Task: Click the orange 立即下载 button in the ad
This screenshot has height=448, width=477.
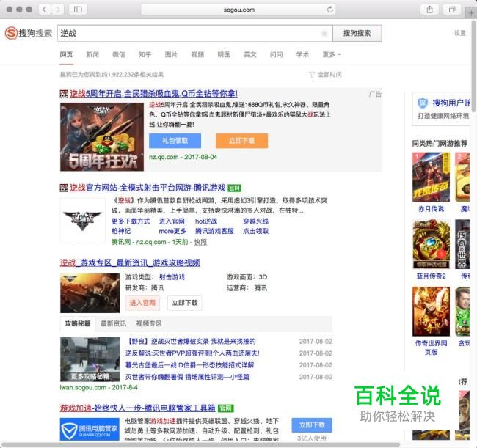Action: 242,141
